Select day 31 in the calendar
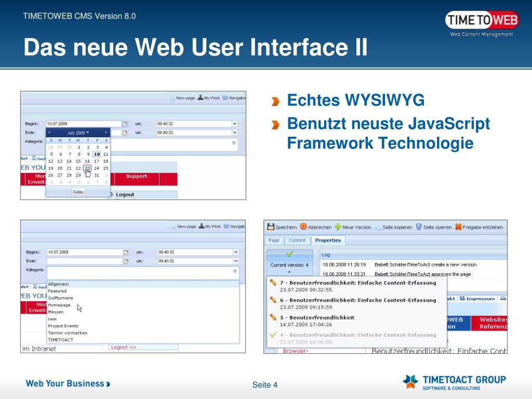Image resolution: width=532 pixels, height=399 pixels. [97, 175]
